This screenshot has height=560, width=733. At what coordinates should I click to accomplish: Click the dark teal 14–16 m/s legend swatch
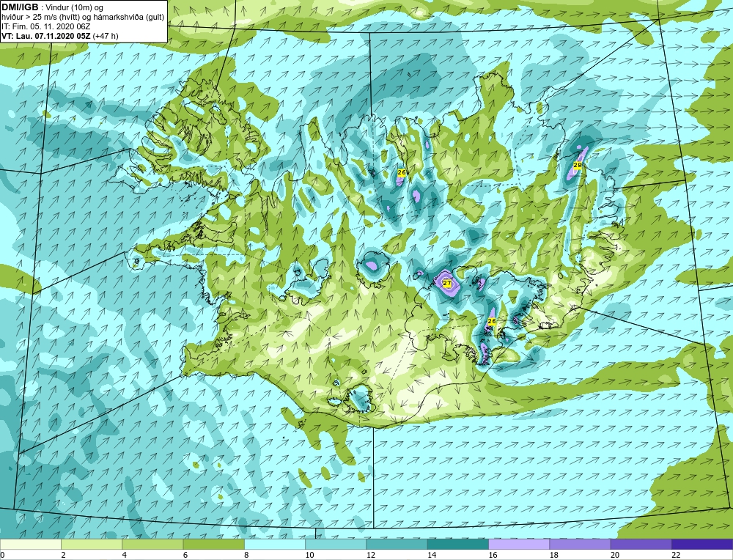tap(457, 544)
